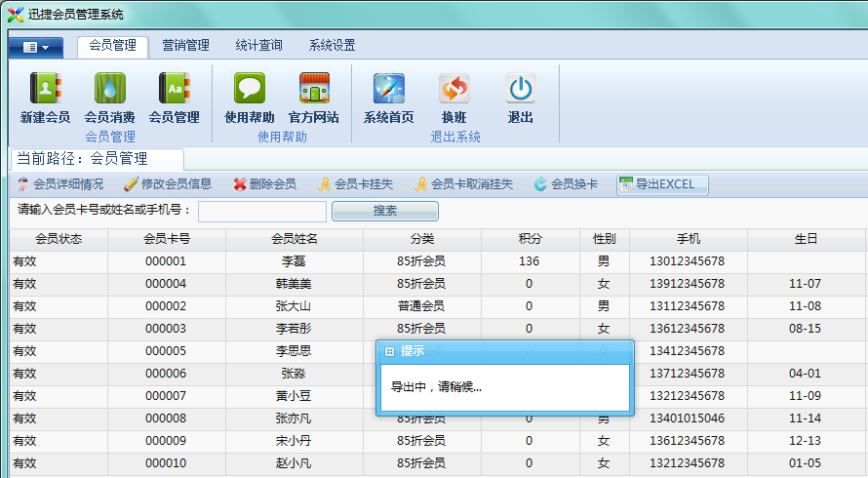Image resolution: width=868 pixels, height=478 pixels.
Task: Click the 分类 column header
Action: pyautogui.click(x=422, y=239)
